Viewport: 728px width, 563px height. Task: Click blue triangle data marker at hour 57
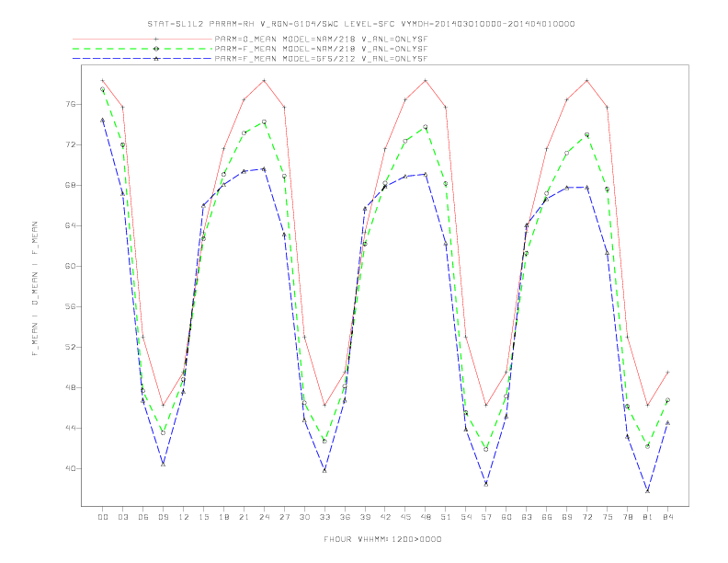(x=486, y=484)
